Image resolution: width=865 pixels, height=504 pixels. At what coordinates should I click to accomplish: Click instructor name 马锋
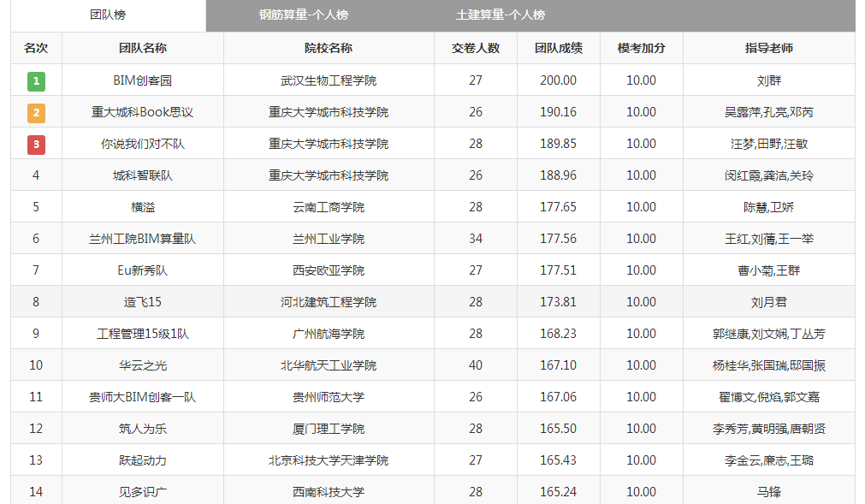(x=769, y=492)
